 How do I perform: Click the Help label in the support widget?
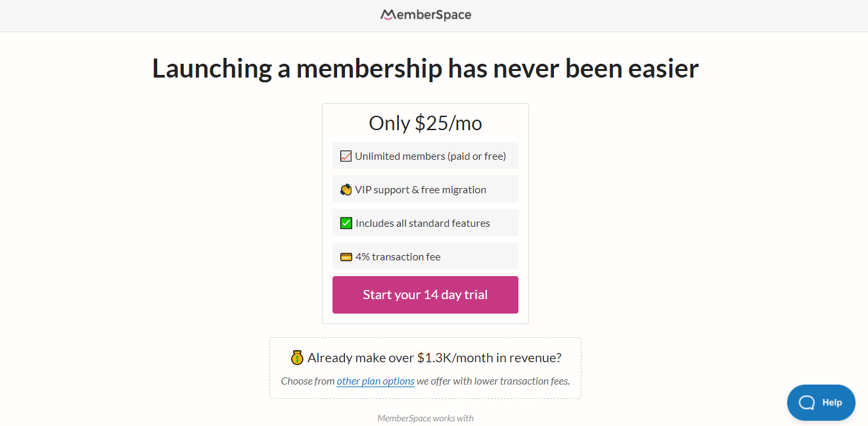[832, 402]
